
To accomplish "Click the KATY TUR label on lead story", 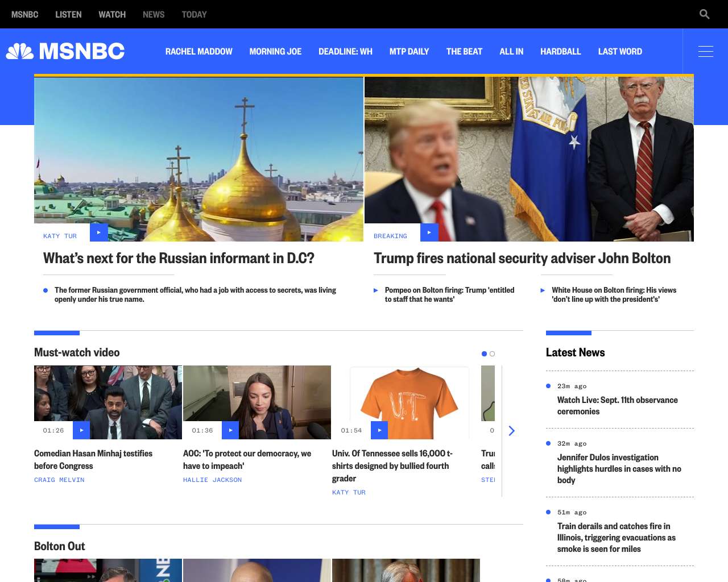I will pos(60,236).
